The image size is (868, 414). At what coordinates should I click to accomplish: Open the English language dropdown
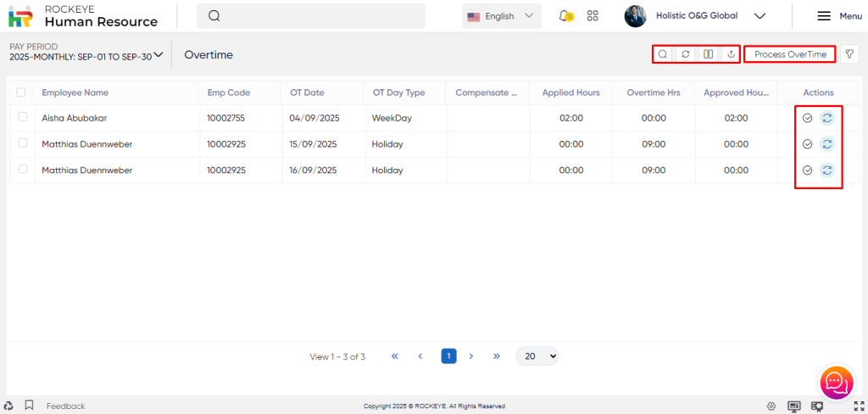coord(504,16)
